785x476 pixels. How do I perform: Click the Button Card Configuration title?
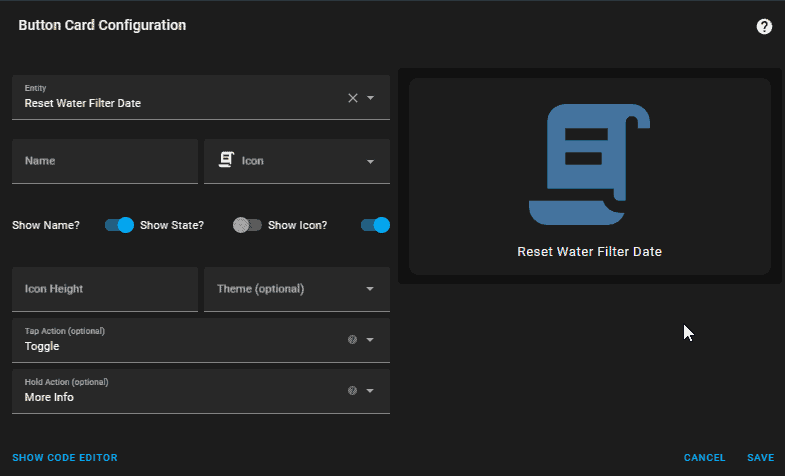pyautogui.click(x=102, y=25)
